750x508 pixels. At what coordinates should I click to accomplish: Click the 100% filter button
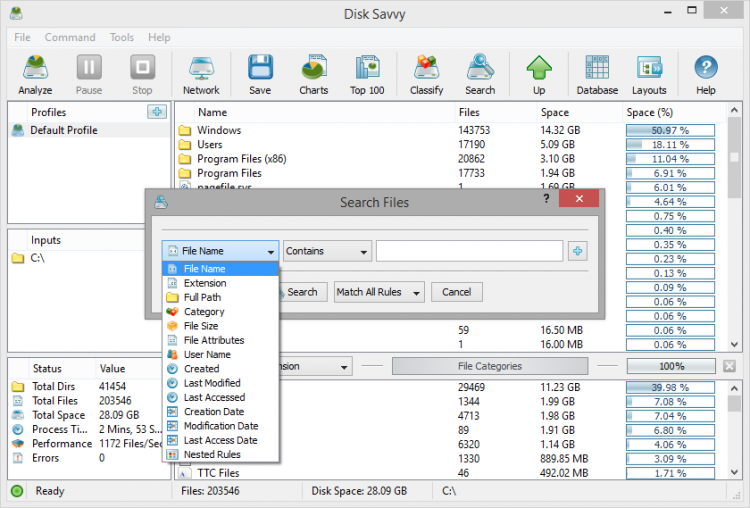tap(671, 366)
